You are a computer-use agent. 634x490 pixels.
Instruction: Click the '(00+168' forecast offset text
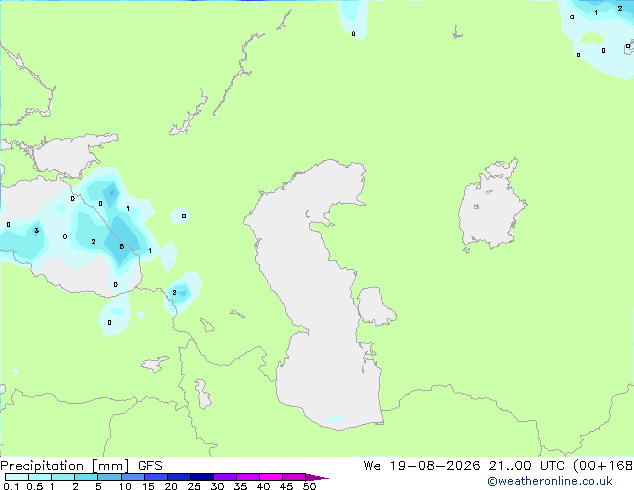(603, 466)
